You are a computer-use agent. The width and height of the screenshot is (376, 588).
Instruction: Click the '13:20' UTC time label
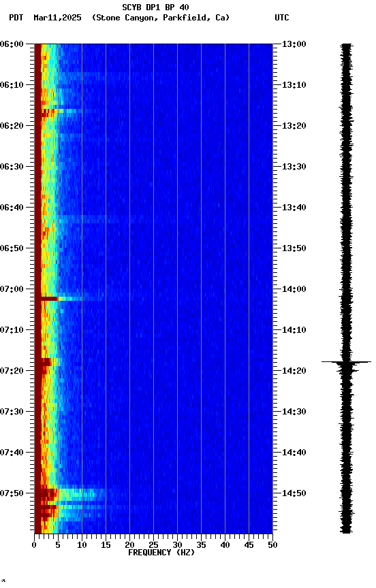click(294, 126)
